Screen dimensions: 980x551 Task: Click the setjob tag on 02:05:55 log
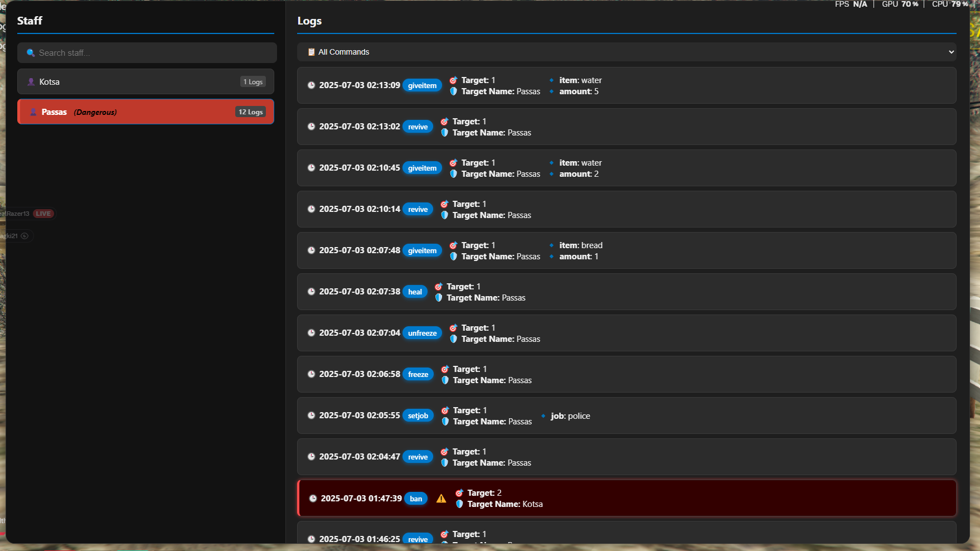pos(418,415)
